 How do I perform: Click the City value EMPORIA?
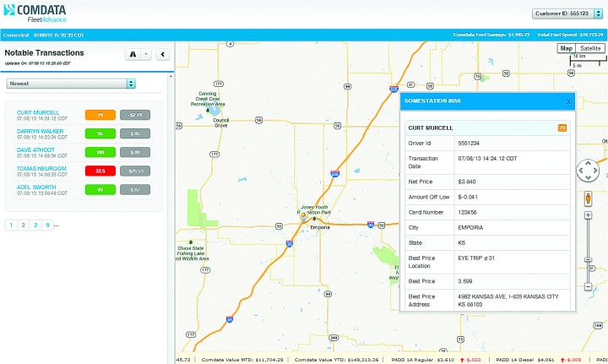coord(470,227)
